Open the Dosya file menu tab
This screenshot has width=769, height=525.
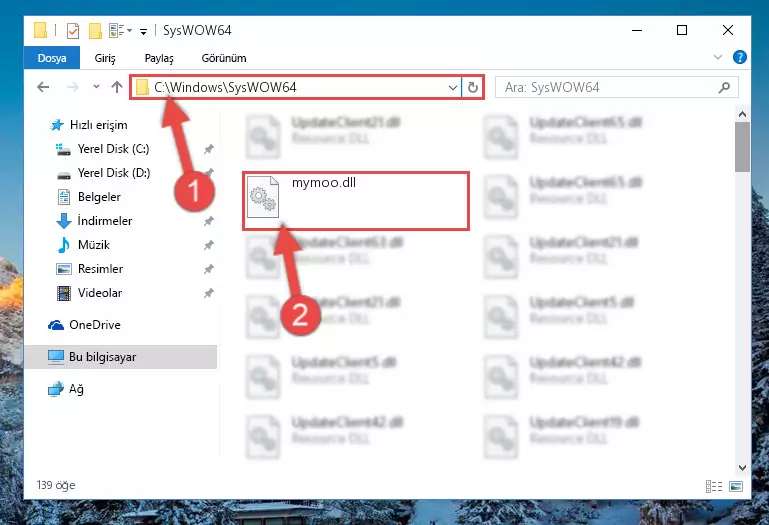pyautogui.click(x=52, y=58)
